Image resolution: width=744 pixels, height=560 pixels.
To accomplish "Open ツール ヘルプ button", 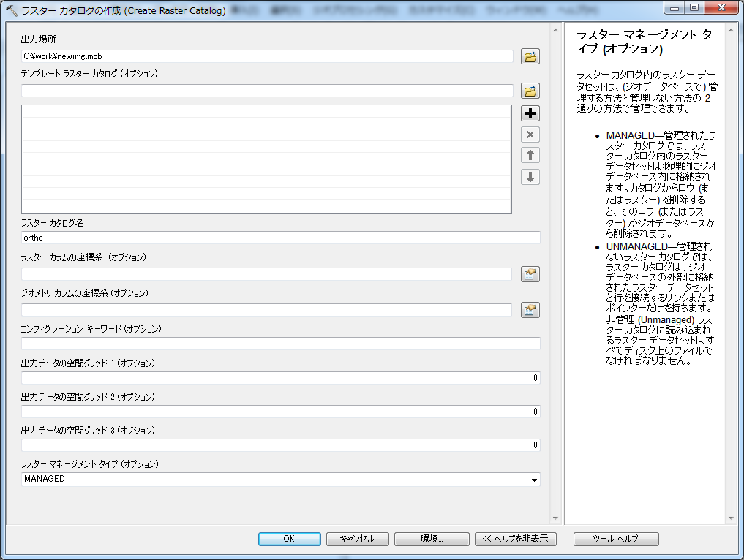I will pyautogui.click(x=616, y=539).
